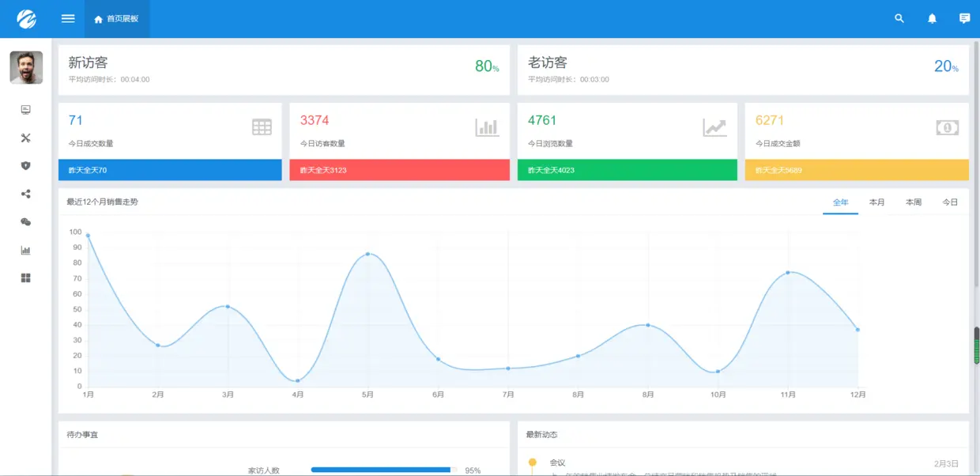The image size is (980, 476).
Task: Click the 待办事宜 panel heading
Action: pos(82,435)
